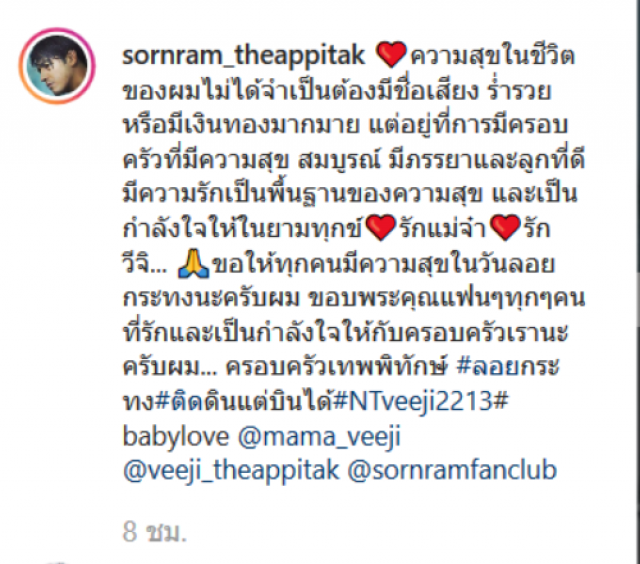The image size is (640, 564).
Task: Click the praying hands emoji
Action: [193, 264]
